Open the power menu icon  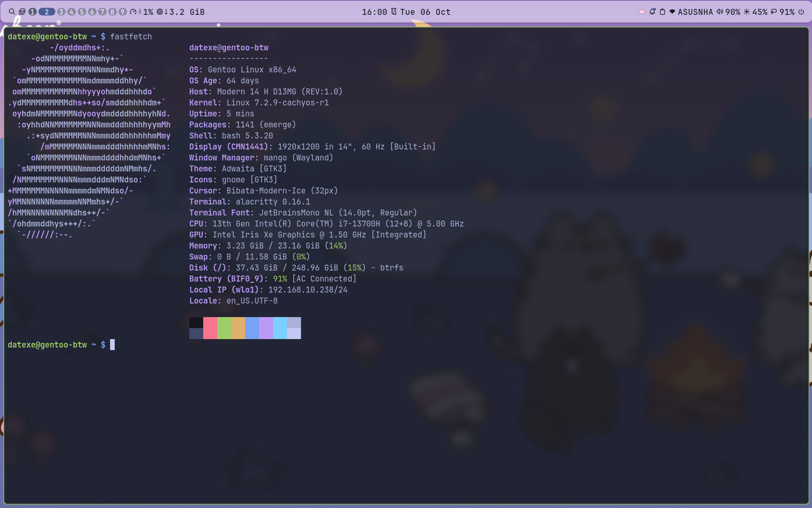pos(801,12)
